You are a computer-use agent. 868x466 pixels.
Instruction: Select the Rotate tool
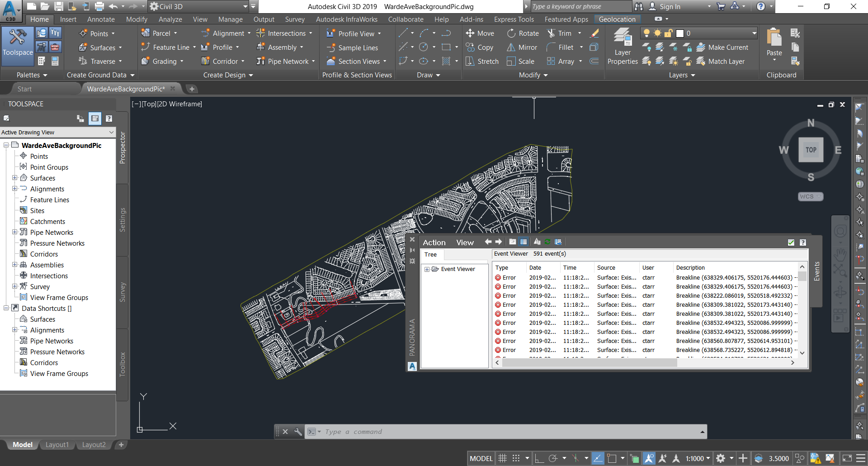(x=523, y=33)
